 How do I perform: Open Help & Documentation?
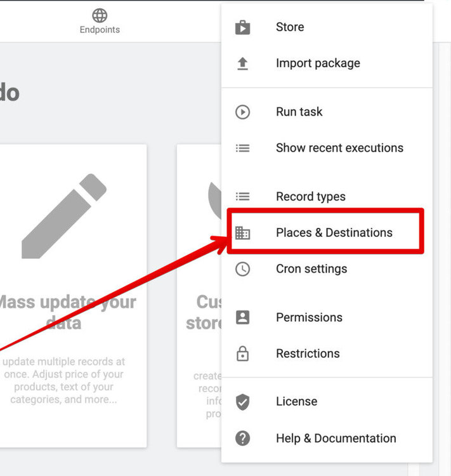336,438
